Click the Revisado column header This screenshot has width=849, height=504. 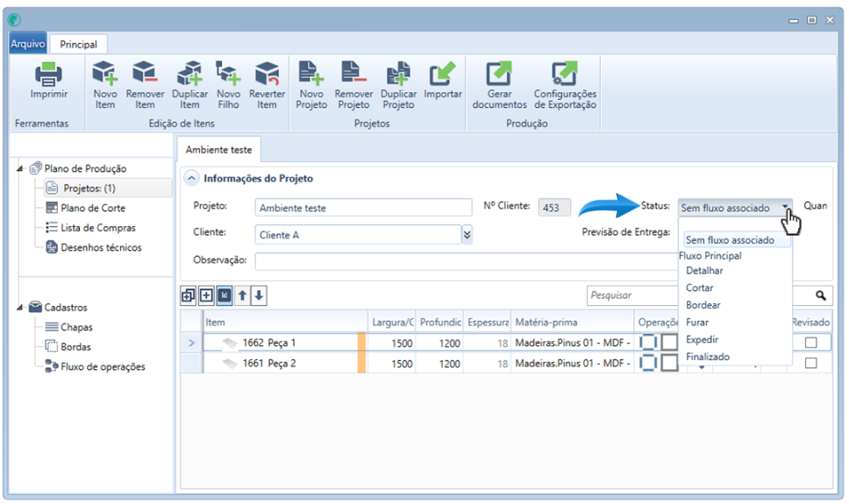pos(810,322)
